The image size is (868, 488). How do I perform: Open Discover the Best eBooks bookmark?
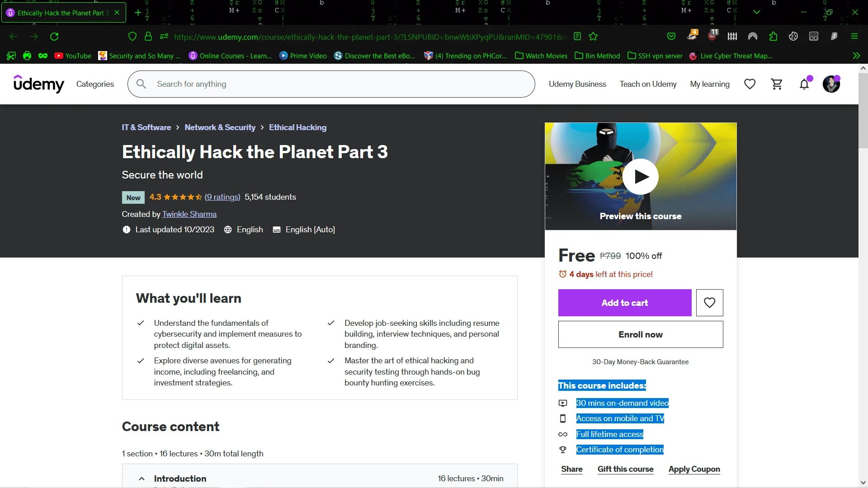pyautogui.click(x=375, y=56)
